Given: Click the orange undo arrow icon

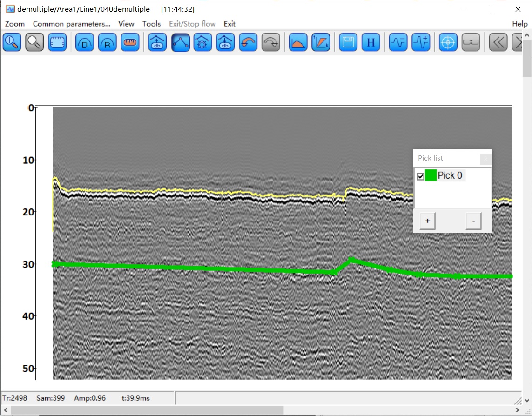Looking at the screenshot, I should (x=248, y=42).
